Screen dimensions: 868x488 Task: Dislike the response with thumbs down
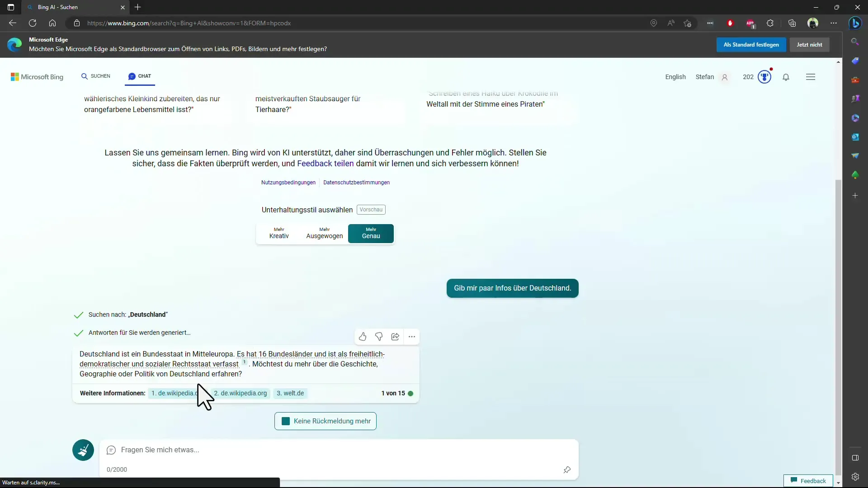coord(379,337)
